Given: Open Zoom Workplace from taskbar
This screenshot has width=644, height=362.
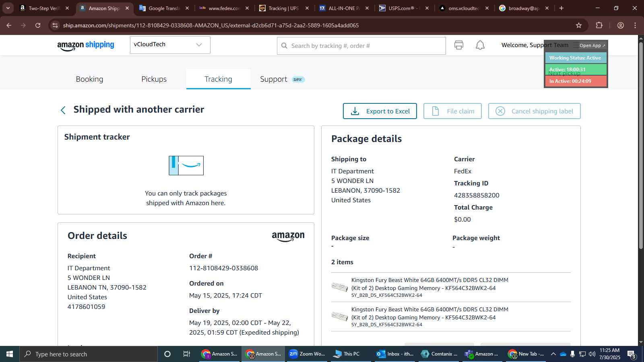Looking at the screenshot, I should (x=307, y=354).
